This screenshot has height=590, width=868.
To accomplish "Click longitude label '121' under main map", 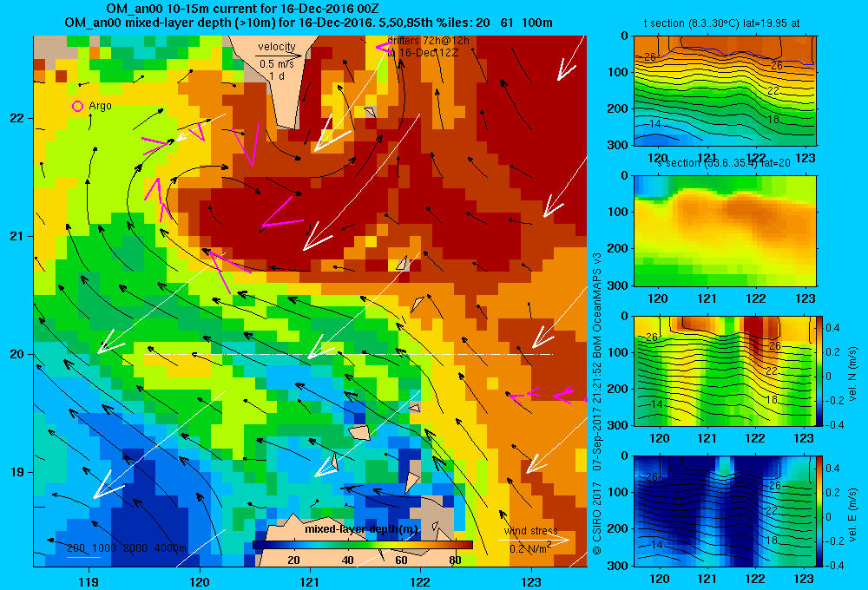I will [x=310, y=581].
